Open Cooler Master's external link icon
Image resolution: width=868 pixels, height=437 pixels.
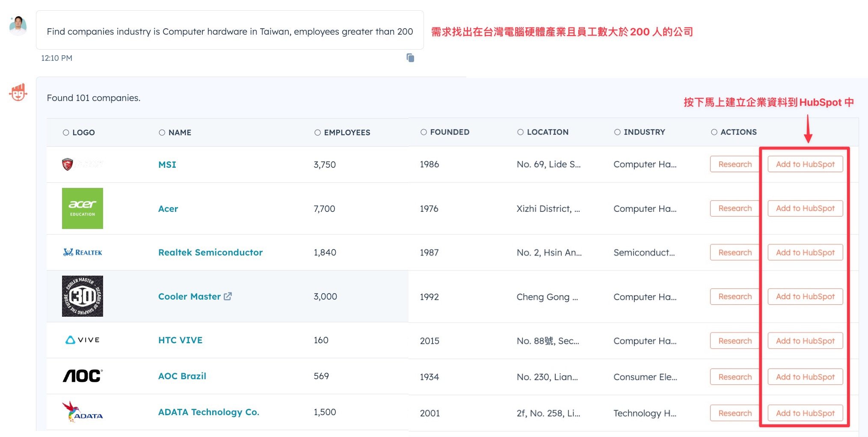[x=228, y=296]
